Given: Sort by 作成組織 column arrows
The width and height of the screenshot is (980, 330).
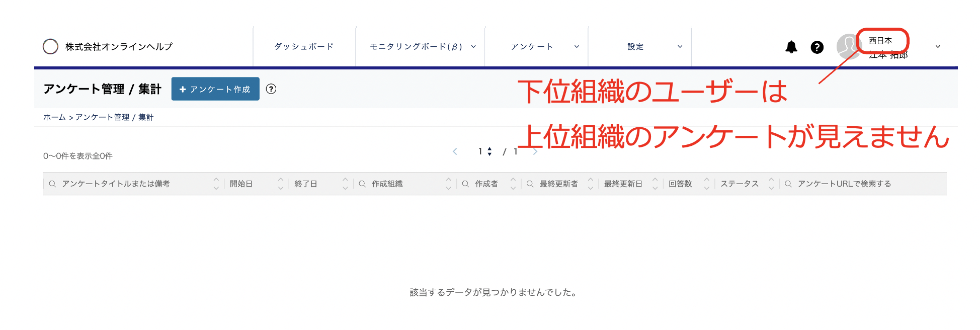Looking at the screenshot, I should pos(448,184).
